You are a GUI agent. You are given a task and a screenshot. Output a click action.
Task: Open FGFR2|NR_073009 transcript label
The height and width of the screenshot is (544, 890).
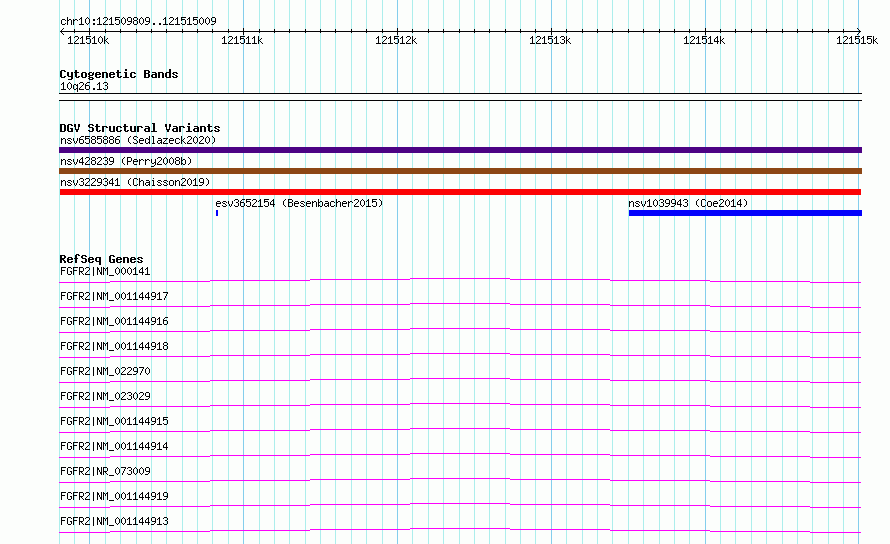click(105, 471)
